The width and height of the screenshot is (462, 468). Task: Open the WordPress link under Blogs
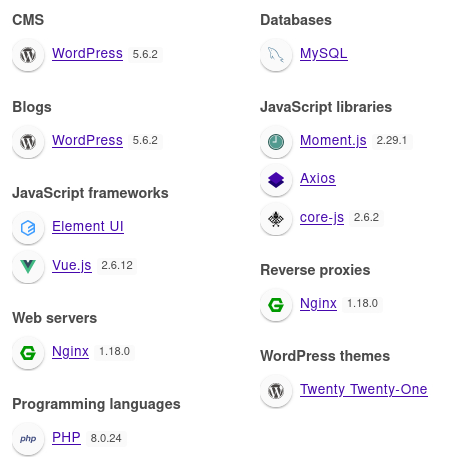click(87, 140)
